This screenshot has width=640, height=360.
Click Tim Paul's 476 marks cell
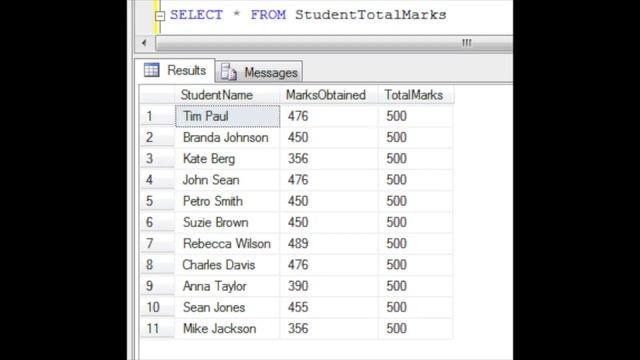[329, 116]
